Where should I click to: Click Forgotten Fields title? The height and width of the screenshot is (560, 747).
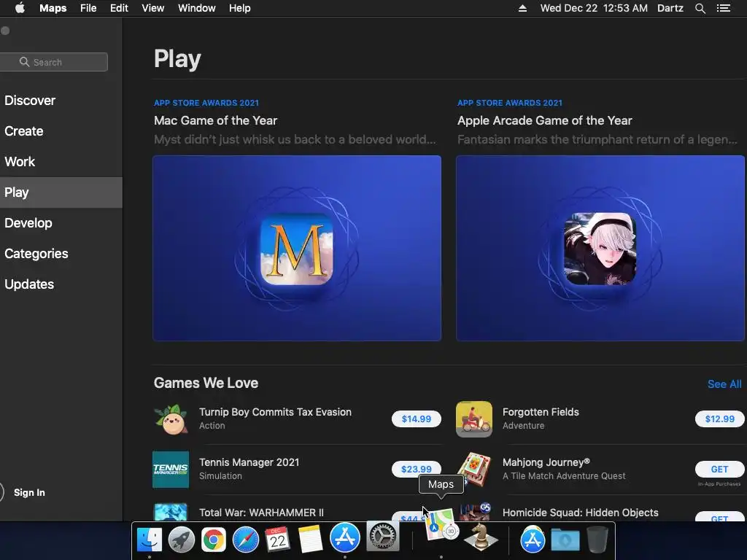pyautogui.click(x=541, y=412)
